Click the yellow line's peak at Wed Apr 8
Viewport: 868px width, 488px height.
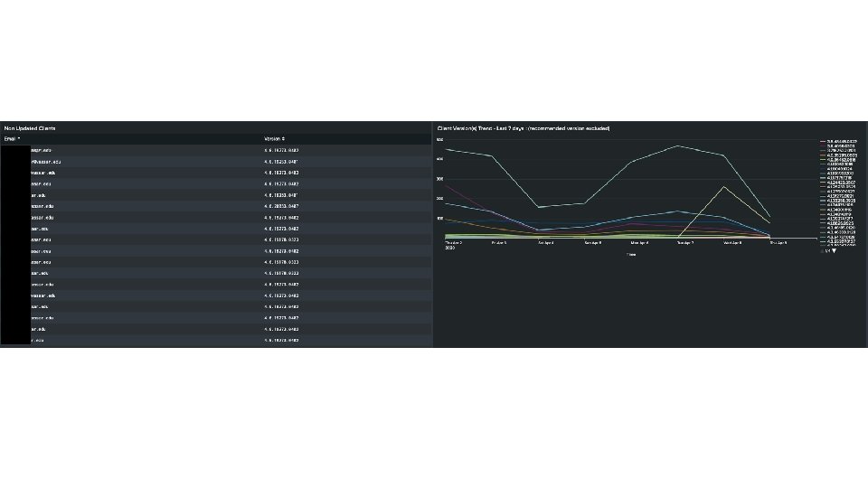pos(724,186)
